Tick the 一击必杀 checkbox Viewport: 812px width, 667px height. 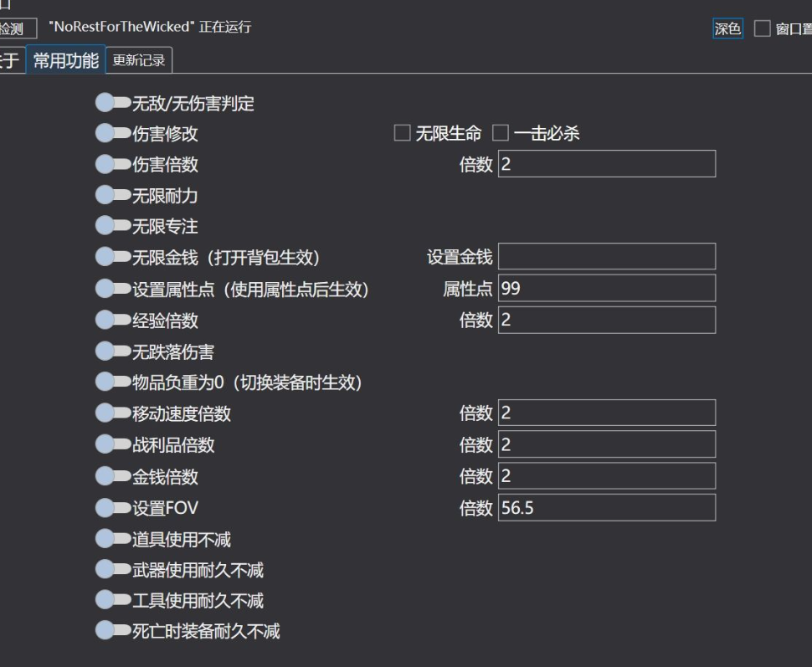point(501,133)
